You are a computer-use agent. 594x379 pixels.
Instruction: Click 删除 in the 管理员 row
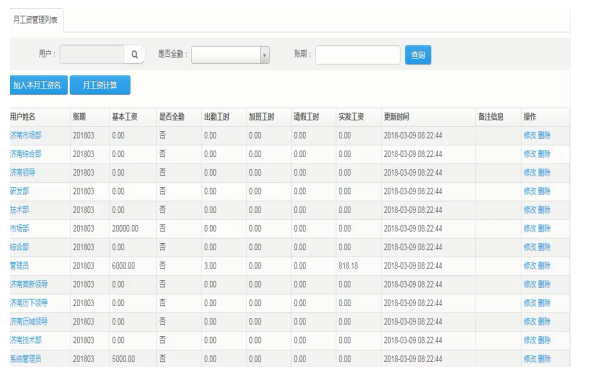coord(544,266)
